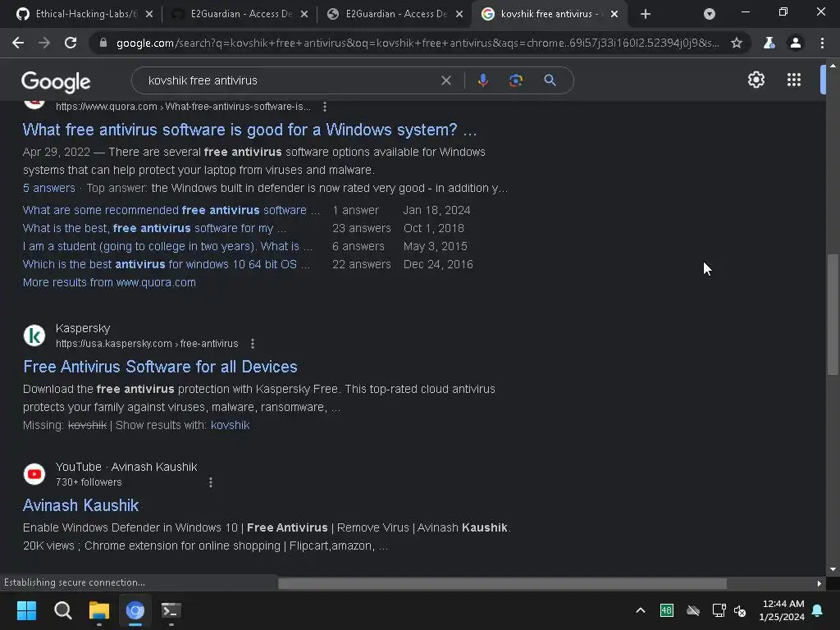The height and width of the screenshot is (630, 840).
Task: Click the scroll-right arrow
Action: point(819,583)
